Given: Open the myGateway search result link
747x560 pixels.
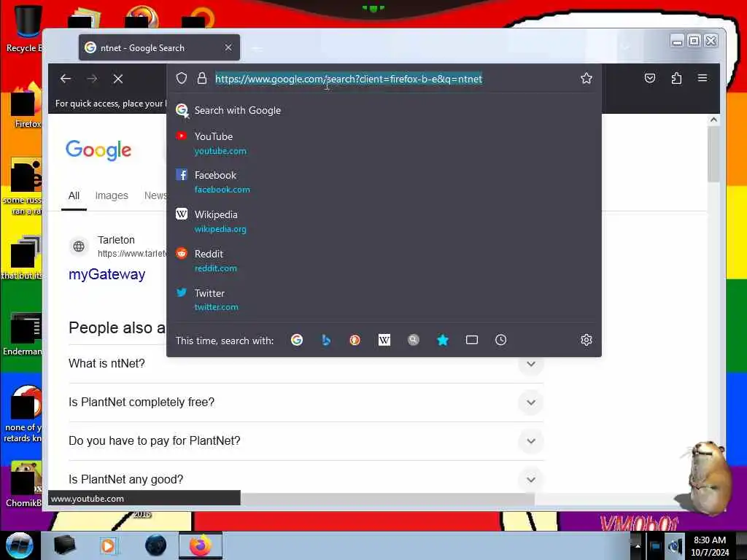Looking at the screenshot, I should [x=107, y=274].
